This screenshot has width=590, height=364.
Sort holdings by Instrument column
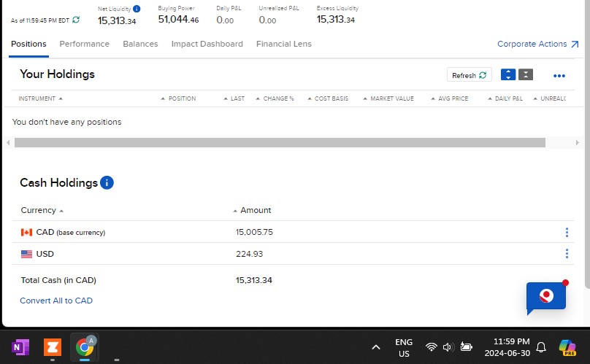click(40, 98)
